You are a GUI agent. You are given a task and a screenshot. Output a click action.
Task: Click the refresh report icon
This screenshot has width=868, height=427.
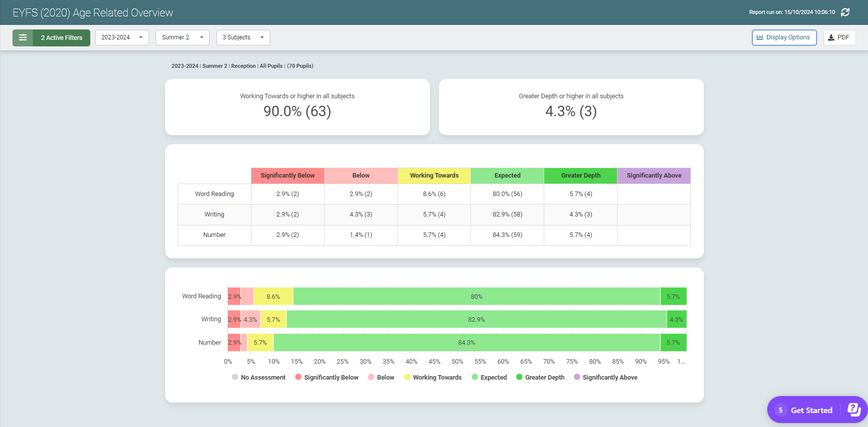845,12
